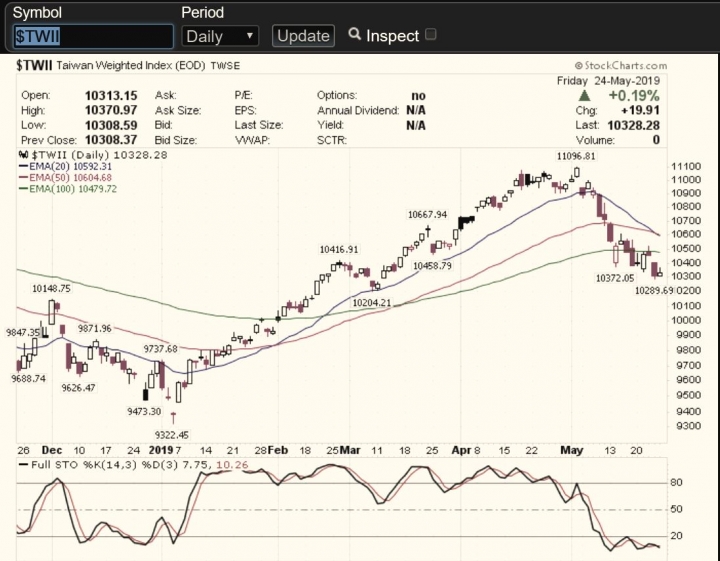Click the High value 10370.97
The height and width of the screenshot is (561, 720).
(111, 110)
